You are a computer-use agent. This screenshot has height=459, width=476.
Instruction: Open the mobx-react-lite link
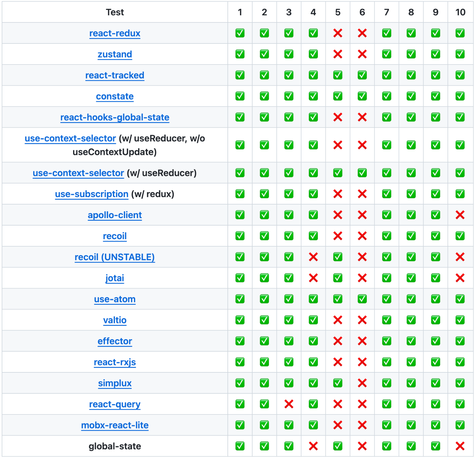(x=115, y=426)
